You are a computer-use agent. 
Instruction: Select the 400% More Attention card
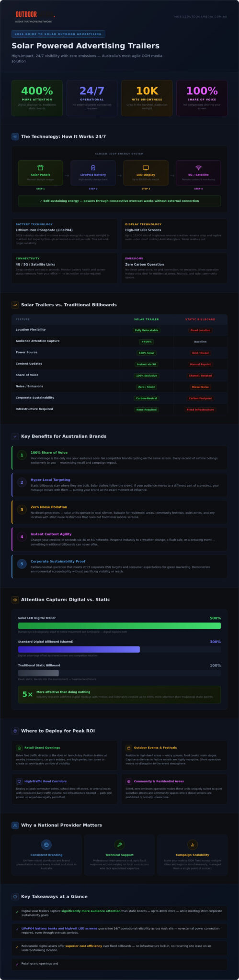pos(37,98)
